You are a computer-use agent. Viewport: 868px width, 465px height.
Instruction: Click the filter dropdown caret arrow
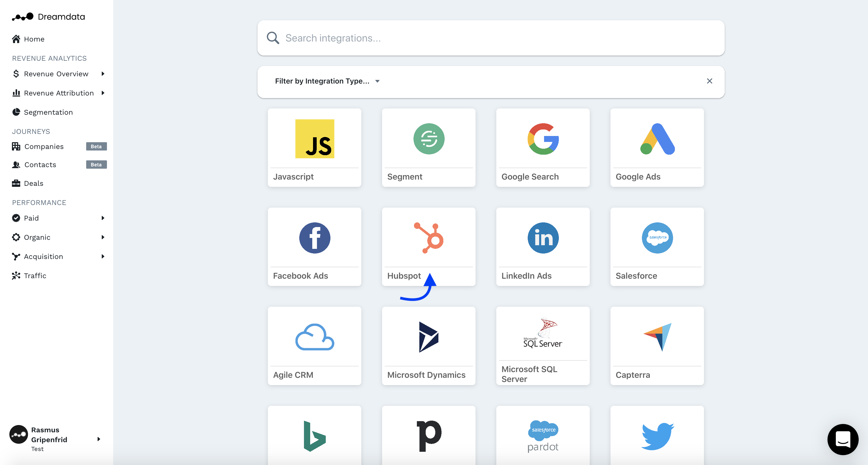click(x=377, y=81)
